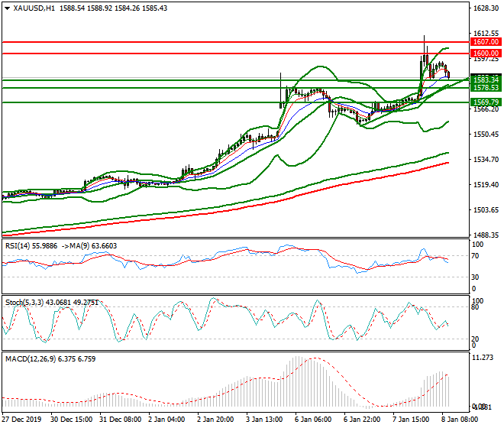Screen dimensions: 504x428
Task: Select the 11.273 MACD scale value
Action: [x=483, y=358]
